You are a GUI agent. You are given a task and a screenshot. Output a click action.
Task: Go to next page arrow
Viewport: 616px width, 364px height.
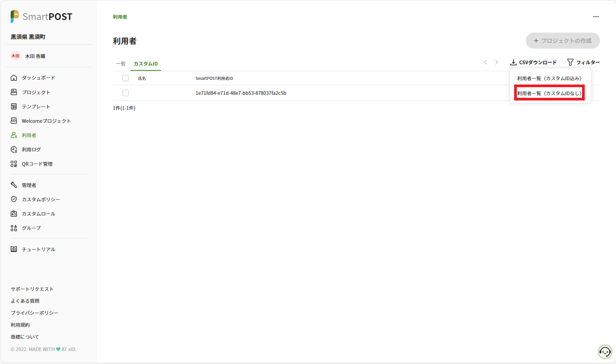click(x=497, y=63)
